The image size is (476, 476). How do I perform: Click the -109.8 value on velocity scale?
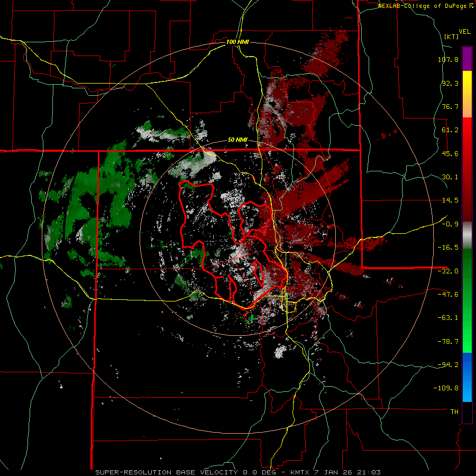446,388
